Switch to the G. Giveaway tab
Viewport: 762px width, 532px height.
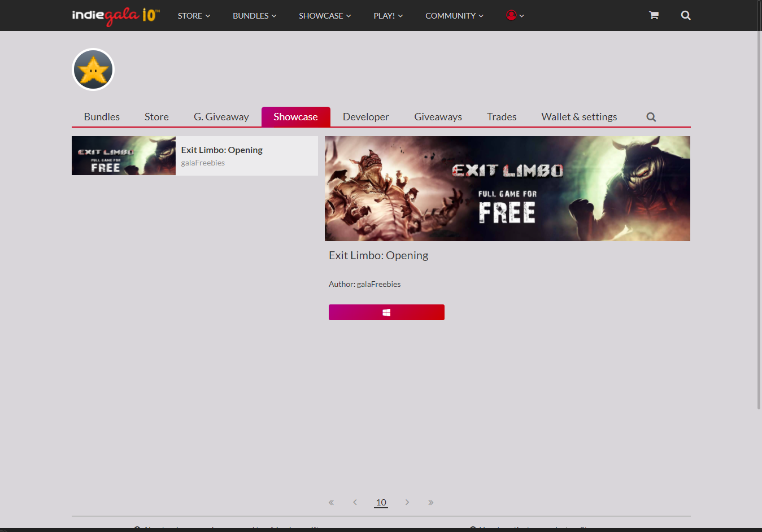coord(221,117)
